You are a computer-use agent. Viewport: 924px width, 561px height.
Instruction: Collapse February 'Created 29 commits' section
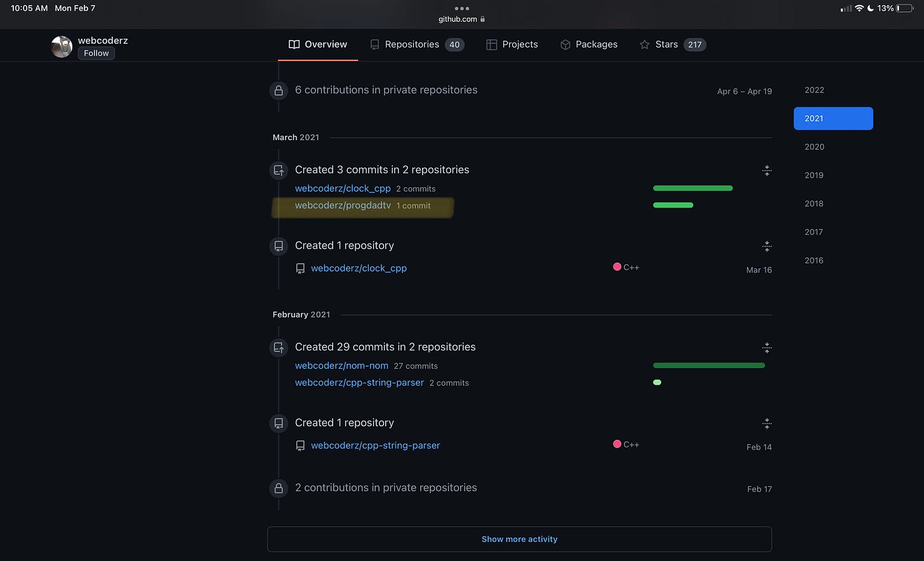[x=767, y=348]
